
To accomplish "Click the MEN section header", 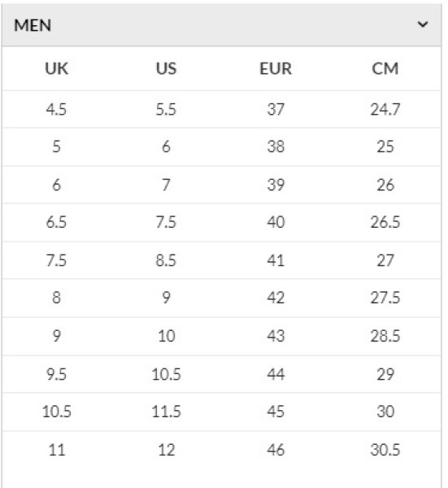I will [x=221, y=25].
